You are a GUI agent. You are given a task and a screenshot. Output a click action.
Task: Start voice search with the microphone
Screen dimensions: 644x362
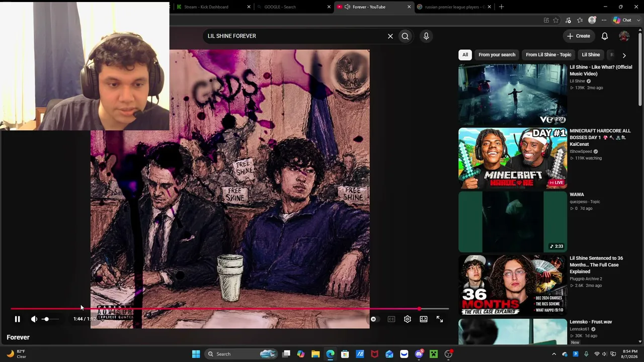(426, 36)
